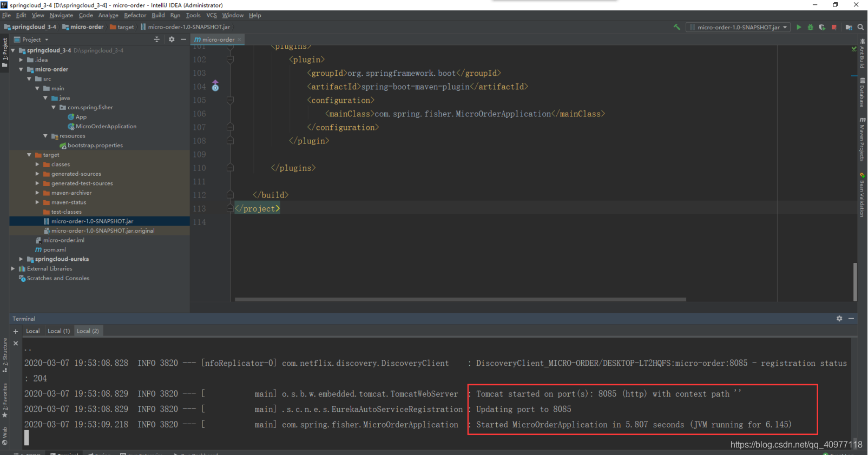Open the Navigate menu
Screen dimensions: 868x455
[x=61, y=15]
